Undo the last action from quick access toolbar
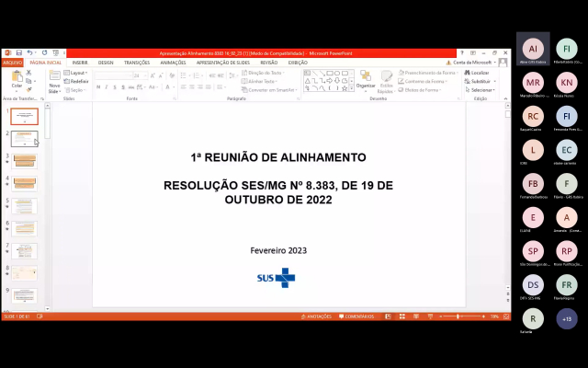This screenshot has width=588, height=368. tap(30, 52)
